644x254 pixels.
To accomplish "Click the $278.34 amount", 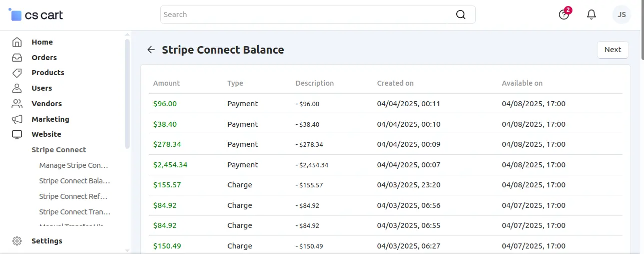I will [167, 144].
